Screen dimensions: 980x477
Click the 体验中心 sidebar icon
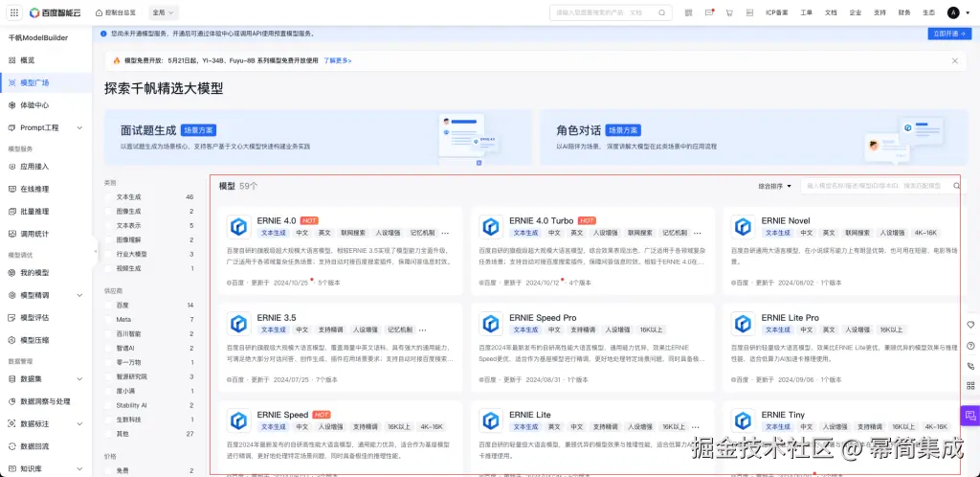pyautogui.click(x=11, y=105)
